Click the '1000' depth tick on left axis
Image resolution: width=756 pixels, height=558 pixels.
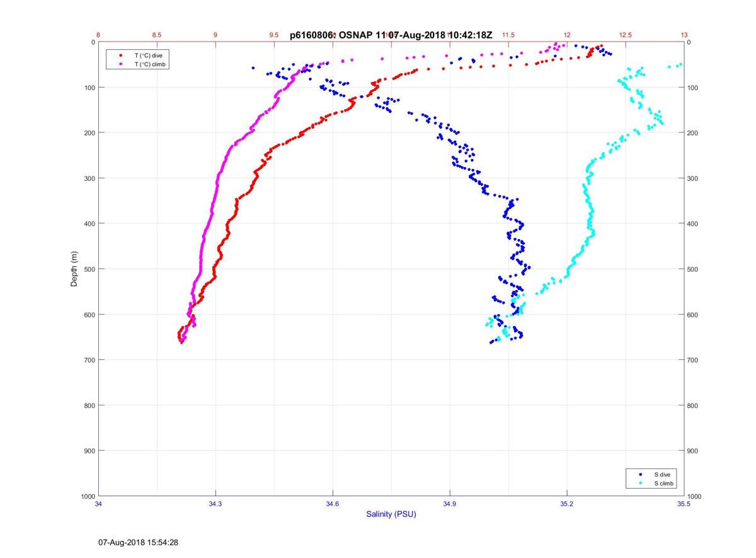coord(88,497)
